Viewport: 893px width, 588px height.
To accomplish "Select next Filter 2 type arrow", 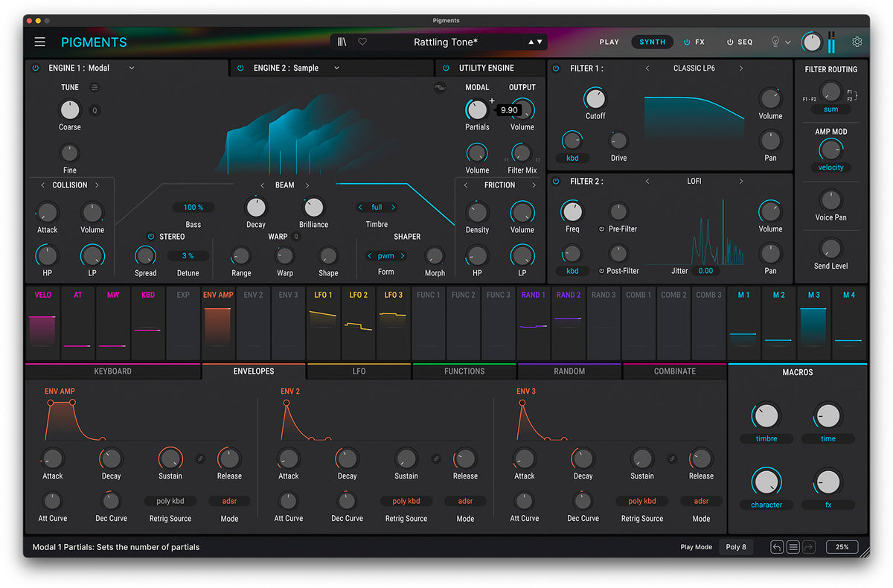I will point(741,182).
